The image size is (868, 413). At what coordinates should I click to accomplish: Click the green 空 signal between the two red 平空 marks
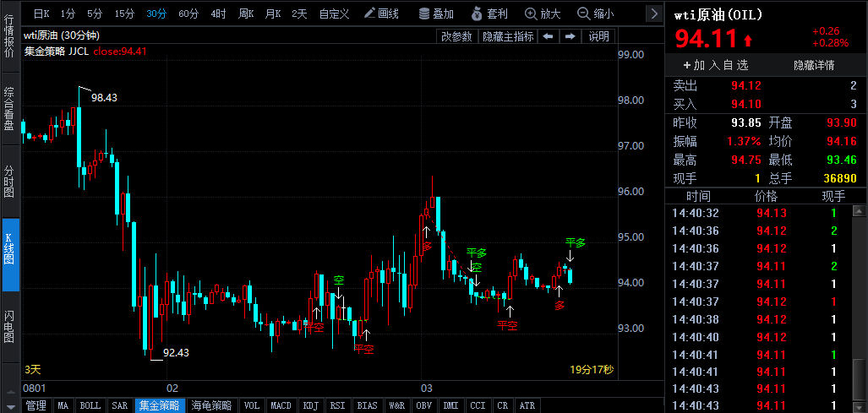[x=338, y=280]
